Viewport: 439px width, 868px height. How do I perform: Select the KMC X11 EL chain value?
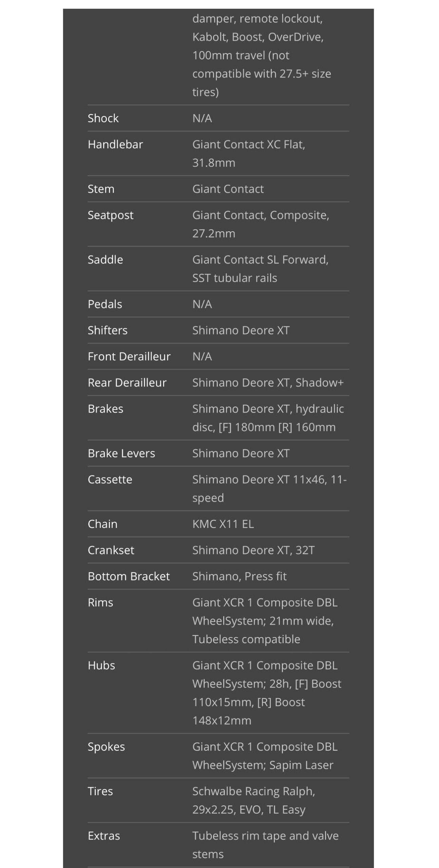click(223, 524)
